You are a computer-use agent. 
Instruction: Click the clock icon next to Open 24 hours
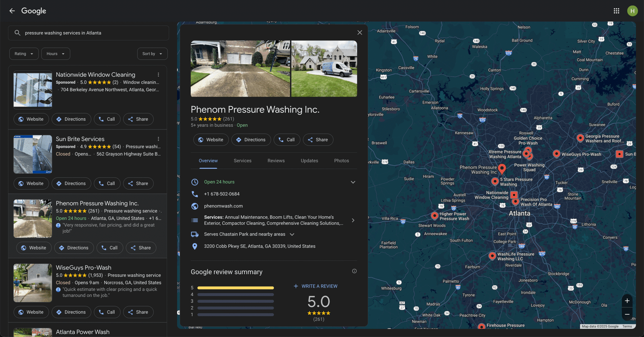195,182
